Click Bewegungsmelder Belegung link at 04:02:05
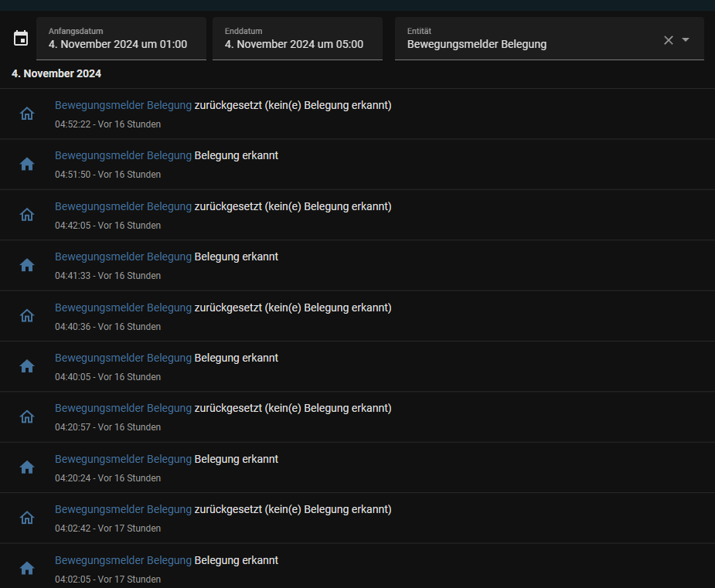 [123, 560]
